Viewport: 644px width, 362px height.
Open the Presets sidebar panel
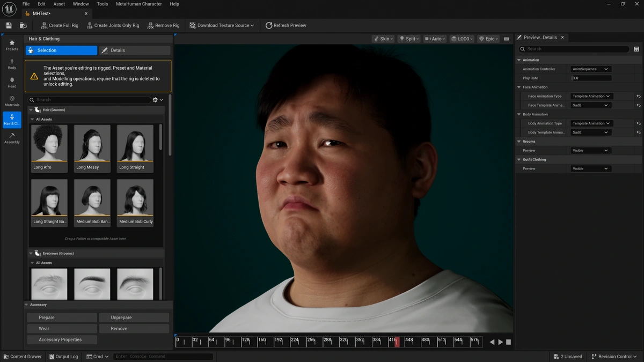pos(12,45)
